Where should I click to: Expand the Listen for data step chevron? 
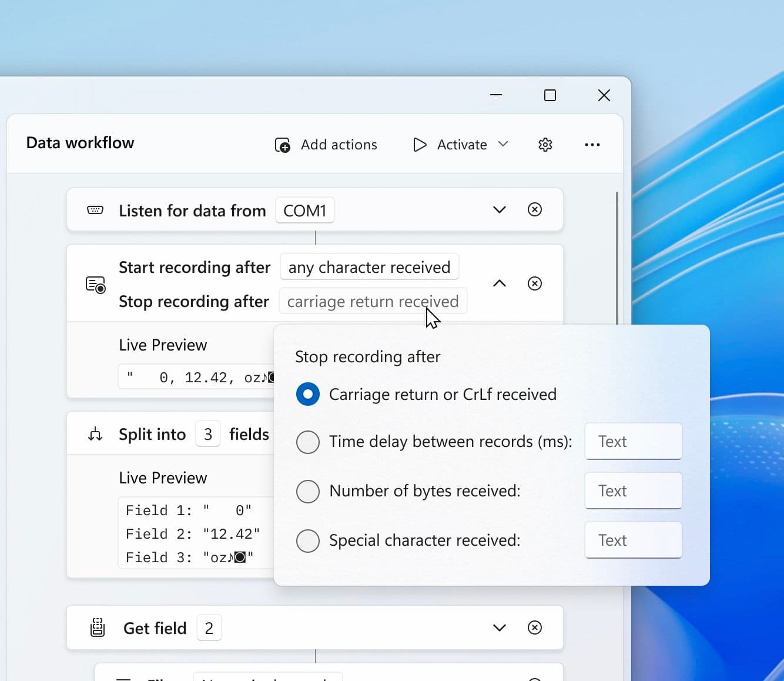click(499, 209)
